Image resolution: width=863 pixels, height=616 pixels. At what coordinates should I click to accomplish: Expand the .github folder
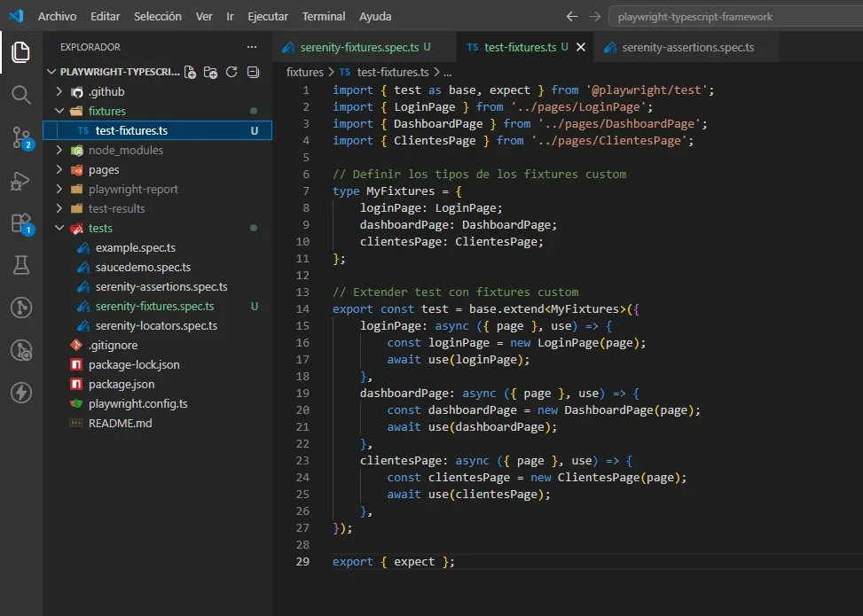60,91
